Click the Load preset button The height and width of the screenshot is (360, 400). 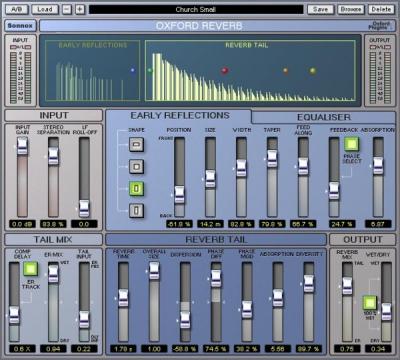point(45,9)
